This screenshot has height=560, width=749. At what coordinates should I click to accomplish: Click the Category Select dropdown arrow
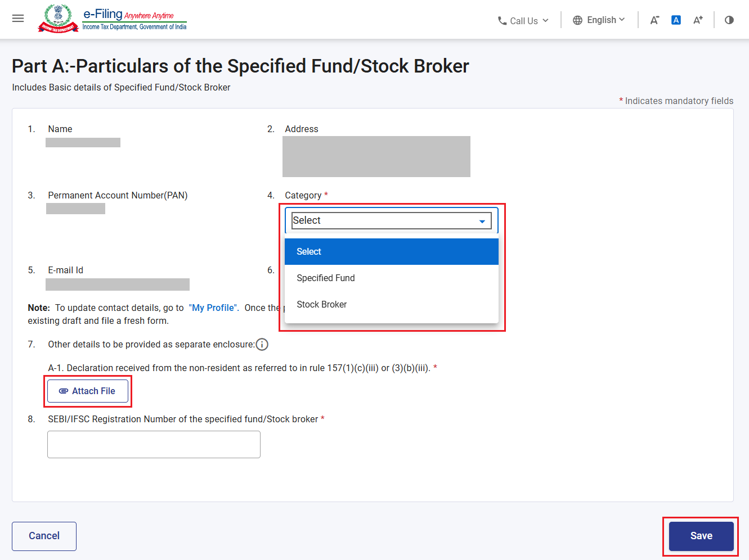point(482,221)
